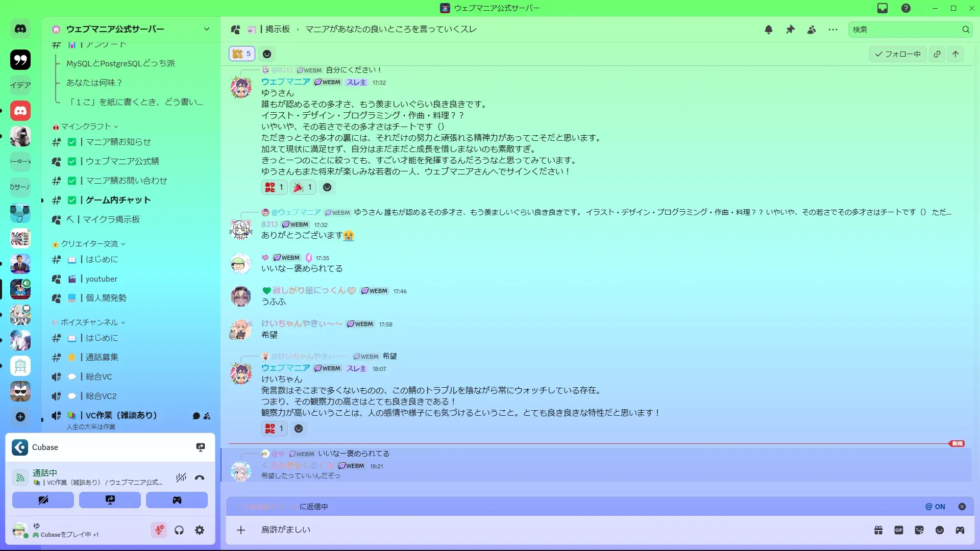Turn off the @ ON mention toggle
This screenshot has height=551, width=980.
(935, 507)
